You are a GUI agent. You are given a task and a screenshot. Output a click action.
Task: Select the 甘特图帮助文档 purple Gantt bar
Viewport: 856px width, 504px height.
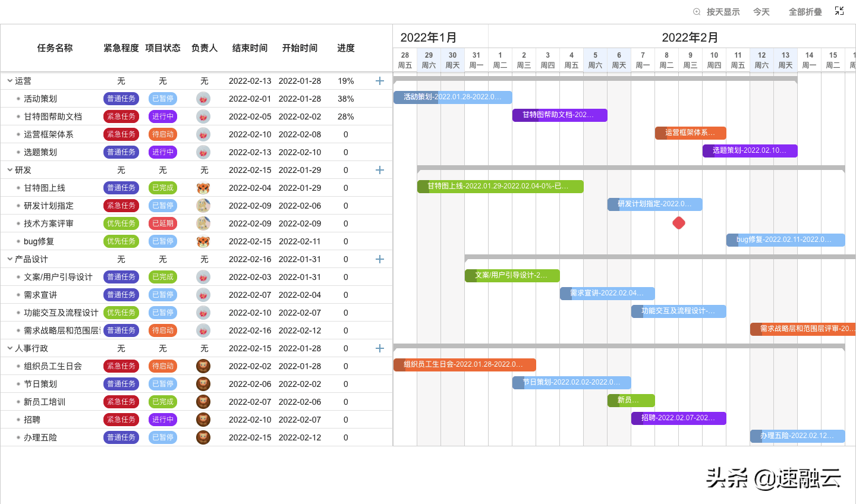(560, 115)
